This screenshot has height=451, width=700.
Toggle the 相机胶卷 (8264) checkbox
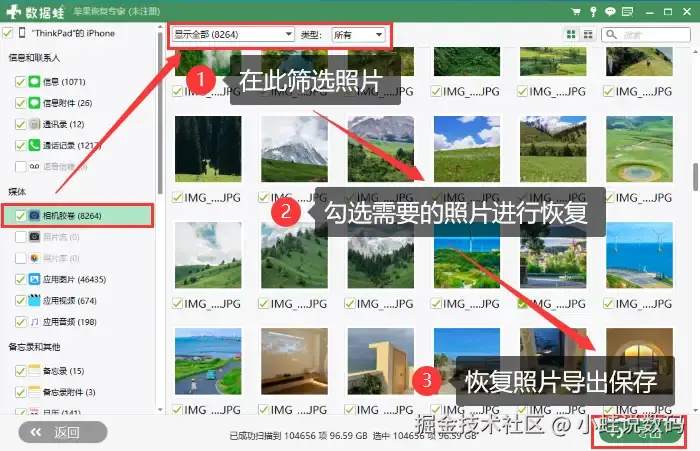coord(20,216)
